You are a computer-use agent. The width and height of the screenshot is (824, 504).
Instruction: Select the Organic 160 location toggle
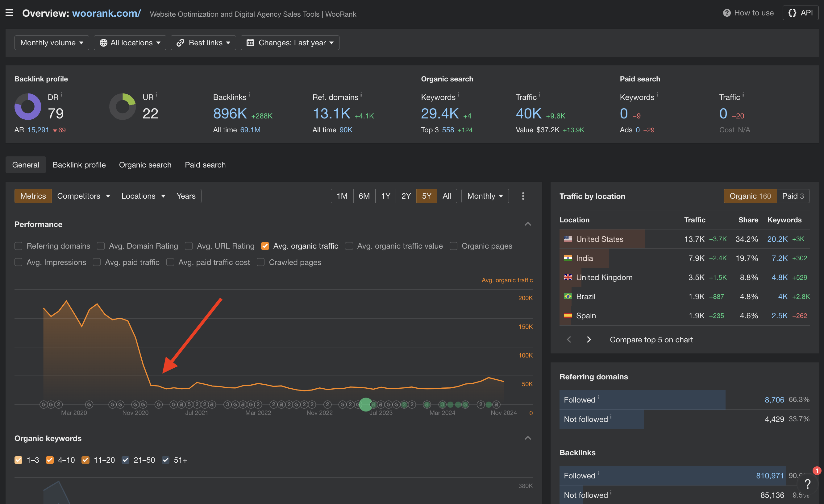[x=750, y=196]
